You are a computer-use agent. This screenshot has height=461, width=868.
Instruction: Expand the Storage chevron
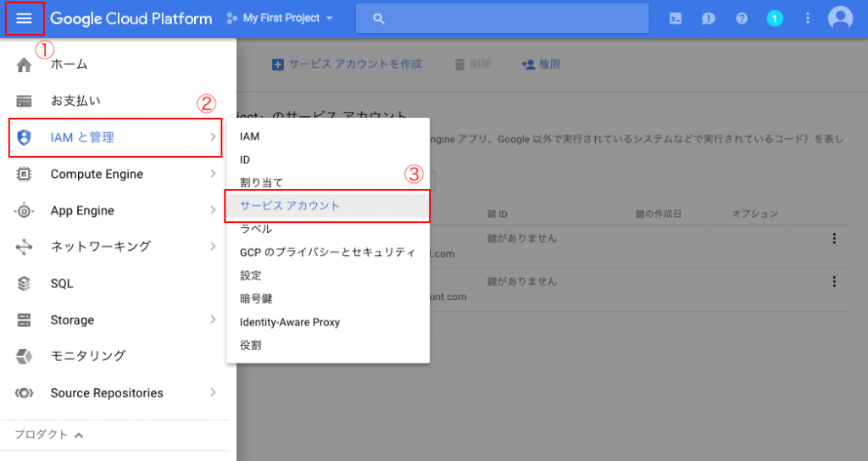tap(213, 319)
